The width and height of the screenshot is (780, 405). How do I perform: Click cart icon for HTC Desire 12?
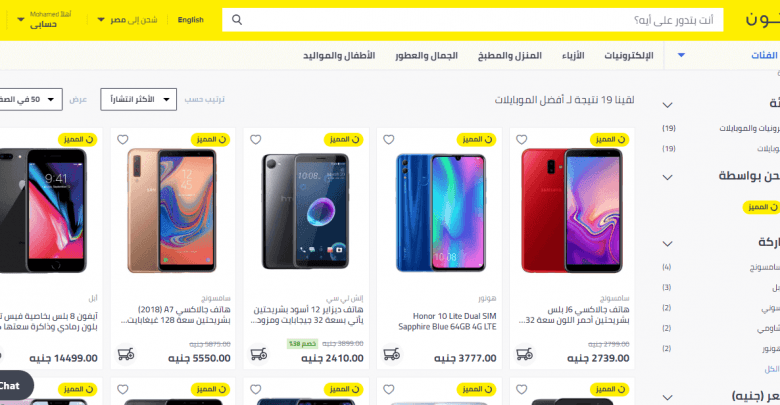pos(259,354)
